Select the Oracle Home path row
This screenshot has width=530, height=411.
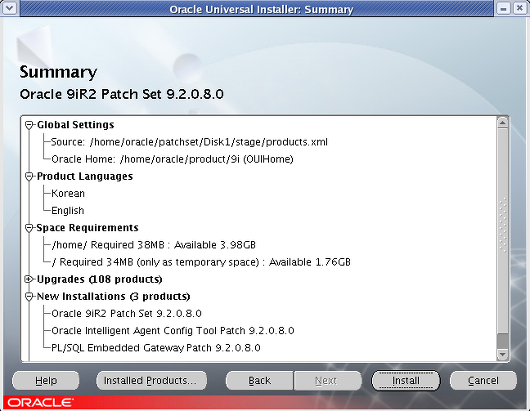[x=172, y=159]
